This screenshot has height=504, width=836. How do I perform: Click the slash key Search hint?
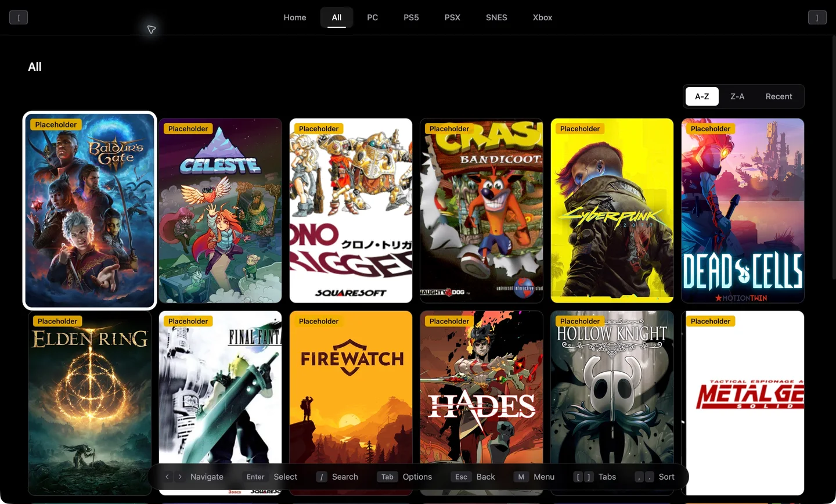[x=322, y=477]
